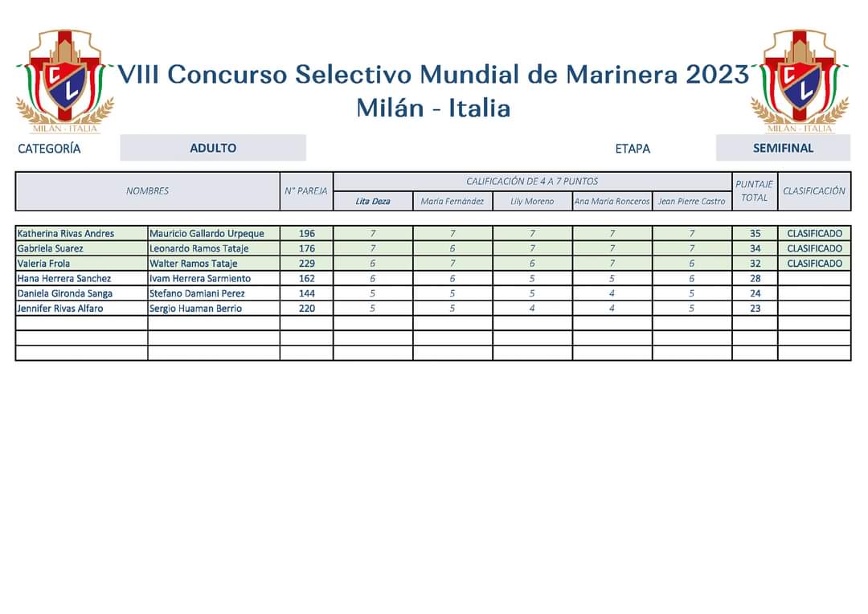Click CLASIFICADO status in Gabriela Suarez row
The image size is (868, 614).
[x=814, y=248]
